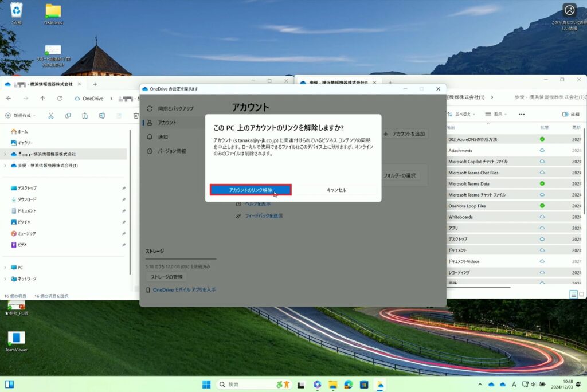
Task: Select アカウント in OneDrive settings sidebar
Action: [167, 123]
